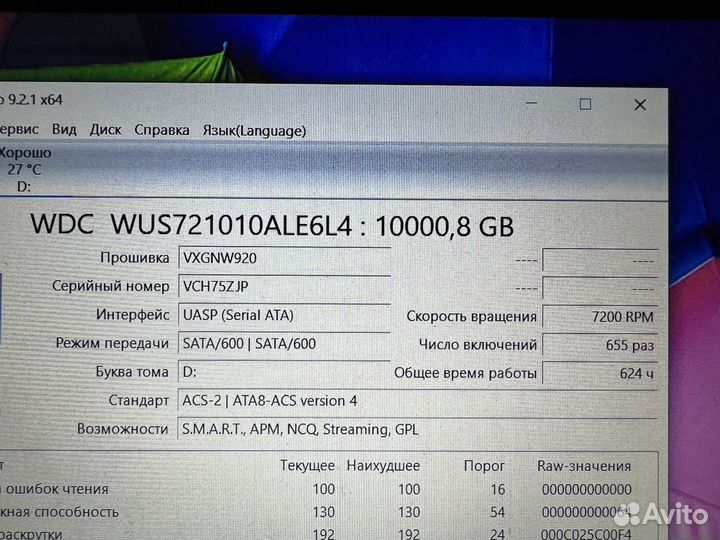Select the attribute row ending with раскрутки
Viewport: 720px width, 540px height.
328,534
